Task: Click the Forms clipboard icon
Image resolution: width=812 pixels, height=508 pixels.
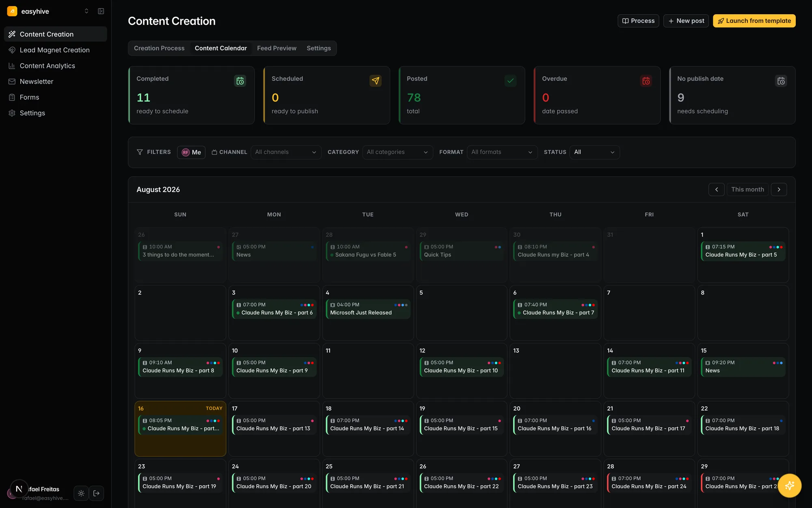Action: (x=12, y=98)
